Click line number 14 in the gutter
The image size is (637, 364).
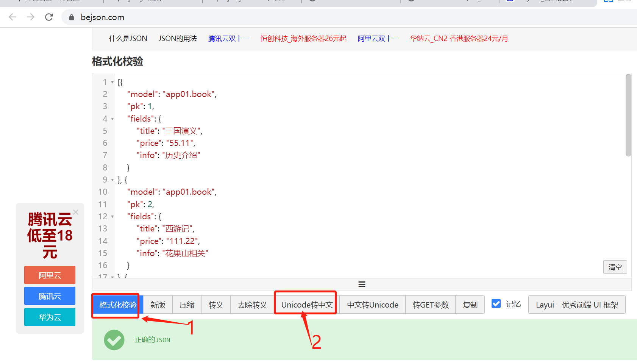pos(103,241)
